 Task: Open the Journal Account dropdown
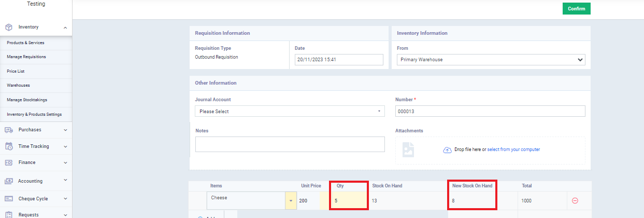click(290, 112)
